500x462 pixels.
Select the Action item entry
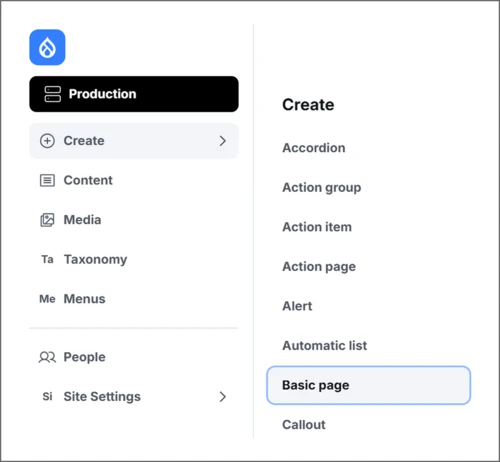[x=317, y=227]
